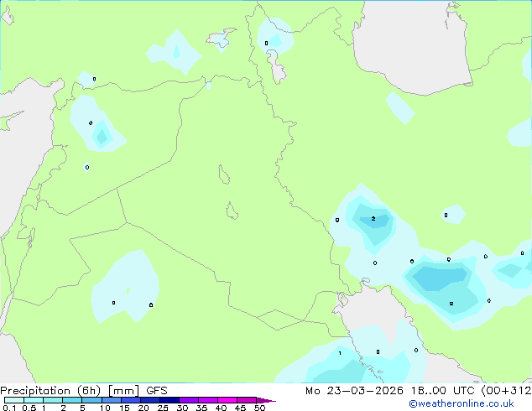532x411 pixels.
Task: Click the 'Precipitation (6h)' title text
Action: pos(50,391)
